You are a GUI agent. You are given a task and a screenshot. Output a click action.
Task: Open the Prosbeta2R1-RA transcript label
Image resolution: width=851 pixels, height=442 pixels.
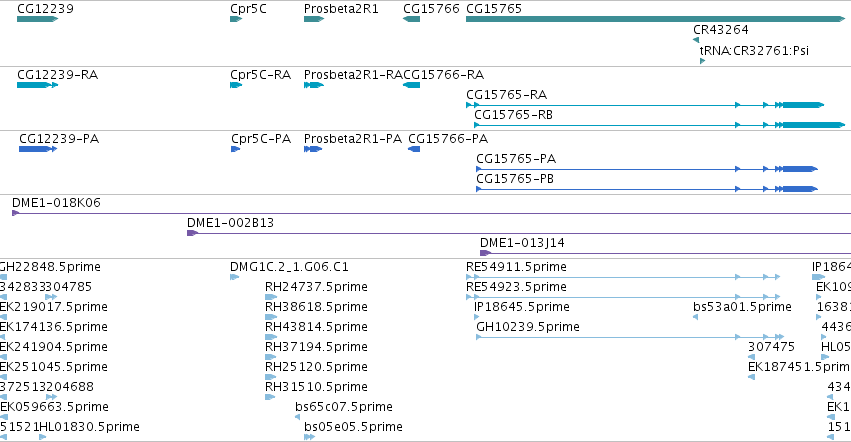click(x=353, y=74)
